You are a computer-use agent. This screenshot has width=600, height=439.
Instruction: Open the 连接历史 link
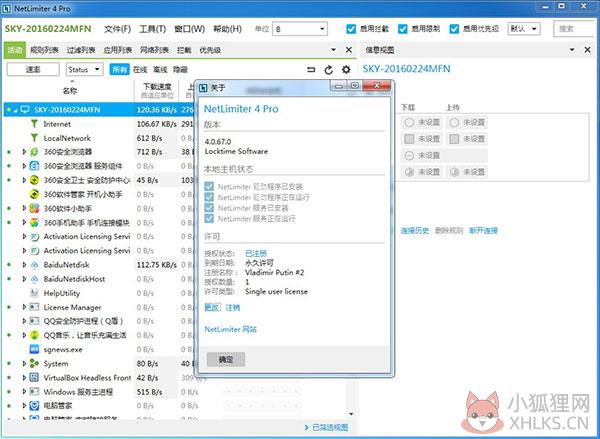(x=415, y=230)
